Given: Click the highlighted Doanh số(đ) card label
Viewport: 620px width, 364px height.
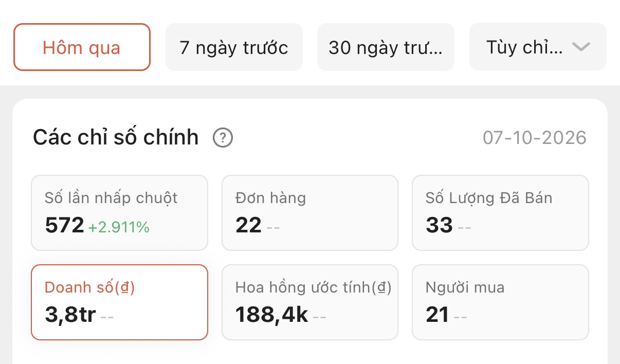Looking at the screenshot, I should click(x=90, y=287).
